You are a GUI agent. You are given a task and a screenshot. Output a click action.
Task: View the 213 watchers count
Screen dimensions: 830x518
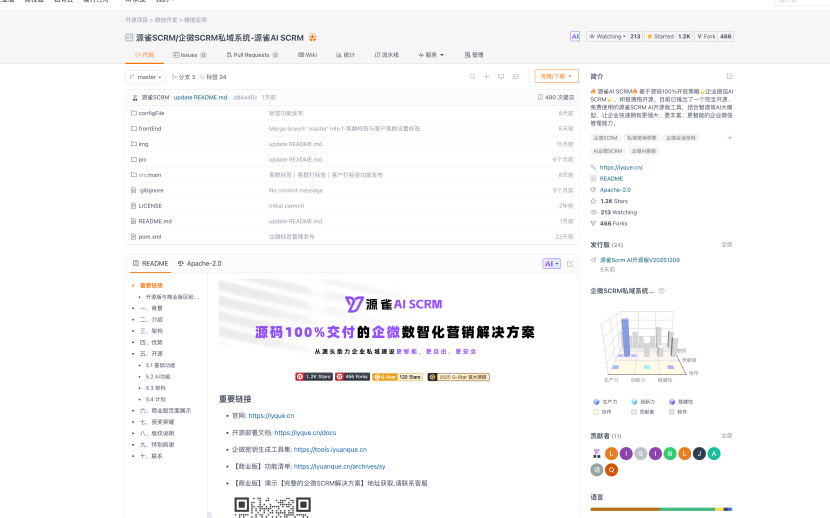(x=635, y=37)
